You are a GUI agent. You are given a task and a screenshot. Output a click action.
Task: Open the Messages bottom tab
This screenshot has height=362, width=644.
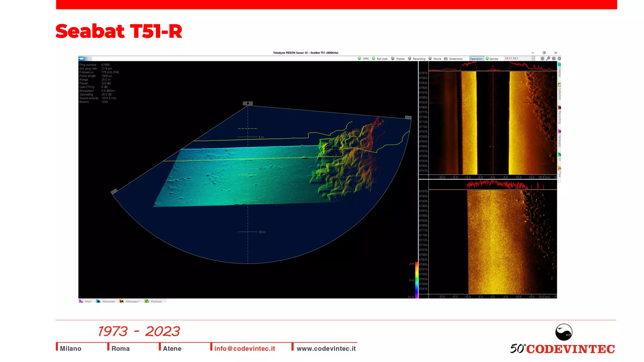[130, 301]
